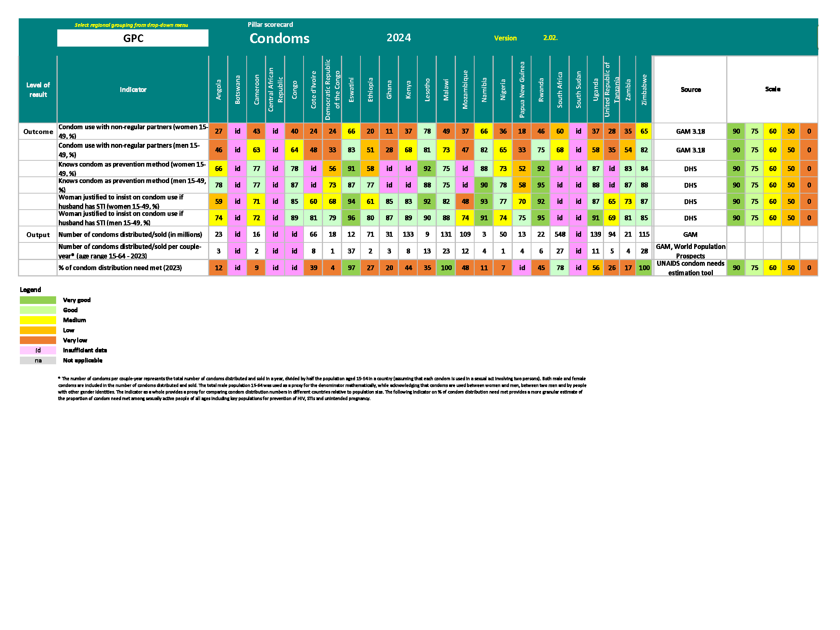The image size is (840, 630).
Task: Select the Lesotho column header
Action: pyautogui.click(x=427, y=89)
